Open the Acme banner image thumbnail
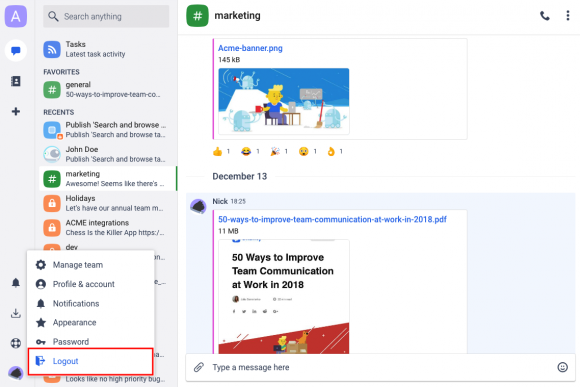The height and width of the screenshot is (387, 580). pyautogui.click(x=284, y=101)
